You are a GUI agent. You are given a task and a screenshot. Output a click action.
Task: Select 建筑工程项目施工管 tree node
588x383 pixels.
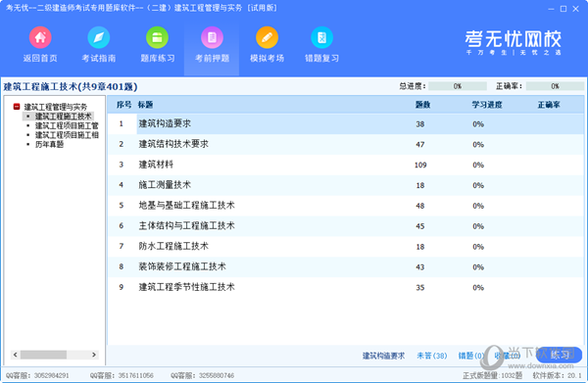67,125
